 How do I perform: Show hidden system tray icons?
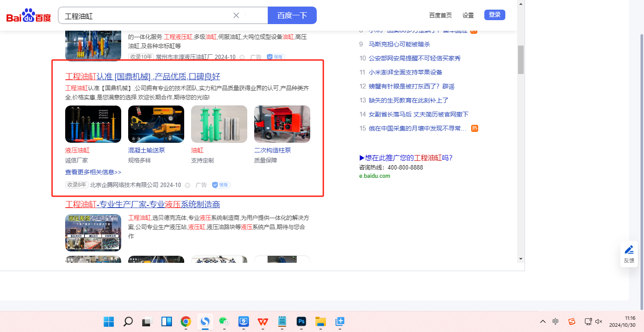tap(543, 322)
